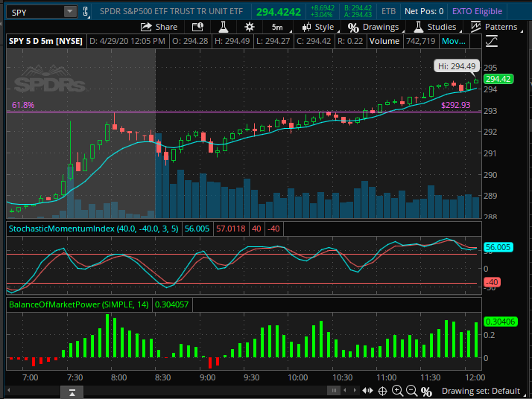
Task: Click the 0.30406 green axis value bubble
Action: click(500, 322)
